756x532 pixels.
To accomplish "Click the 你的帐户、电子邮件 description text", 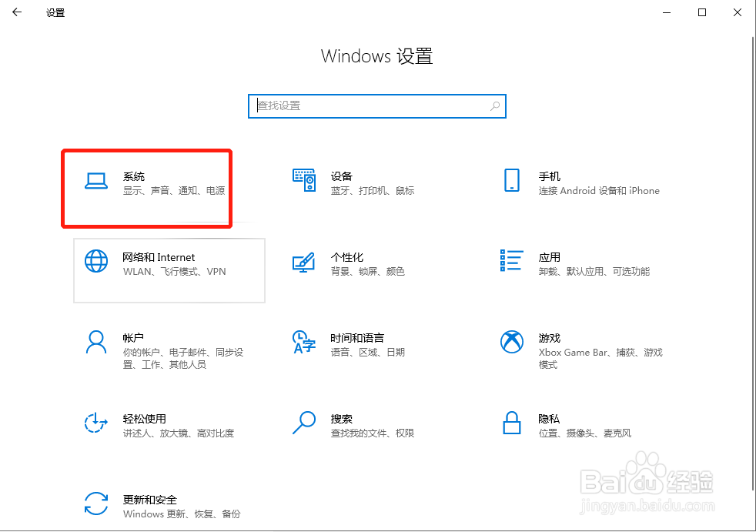I will click(x=183, y=358).
